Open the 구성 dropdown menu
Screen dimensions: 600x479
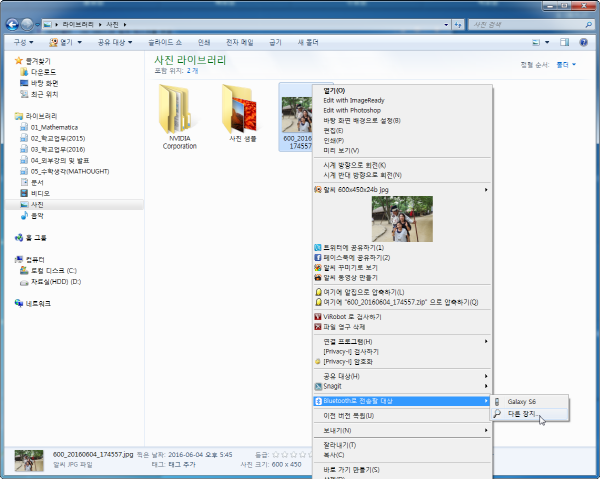pyautogui.click(x=23, y=42)
